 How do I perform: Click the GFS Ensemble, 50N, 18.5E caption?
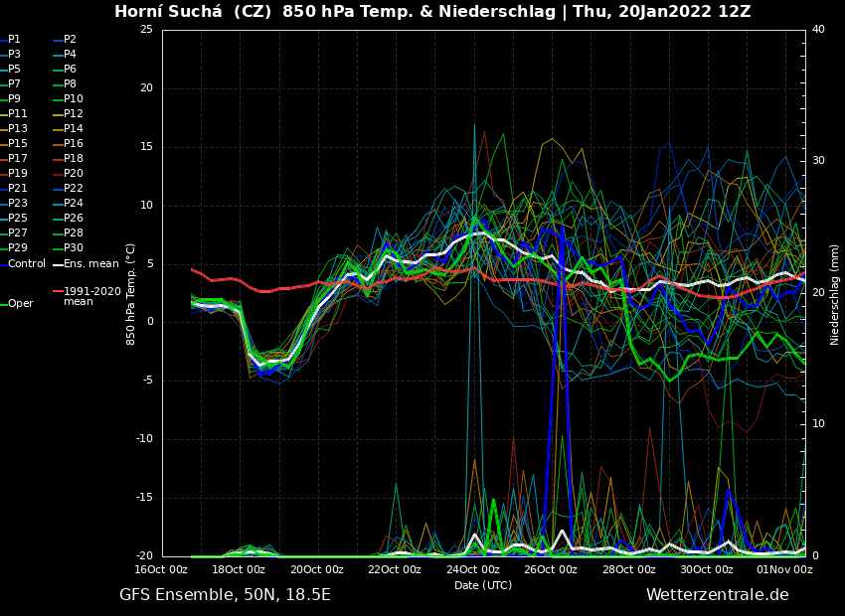[x=225, y=595]
